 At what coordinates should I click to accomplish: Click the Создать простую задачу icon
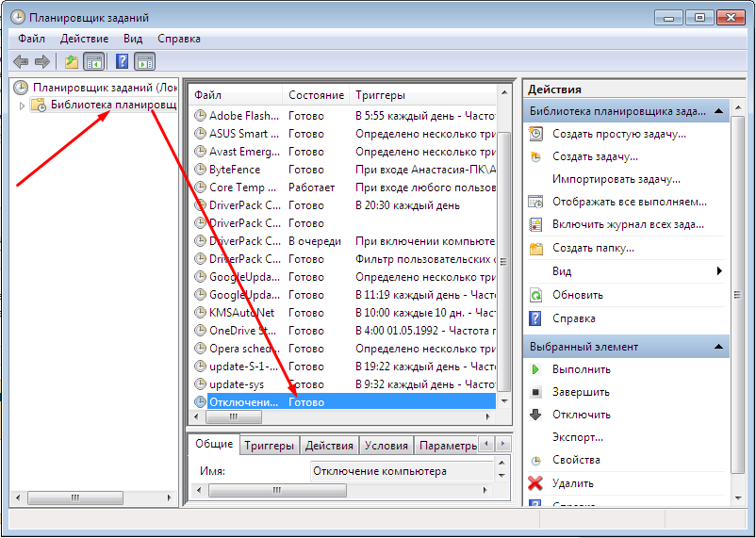pos(535,134)
